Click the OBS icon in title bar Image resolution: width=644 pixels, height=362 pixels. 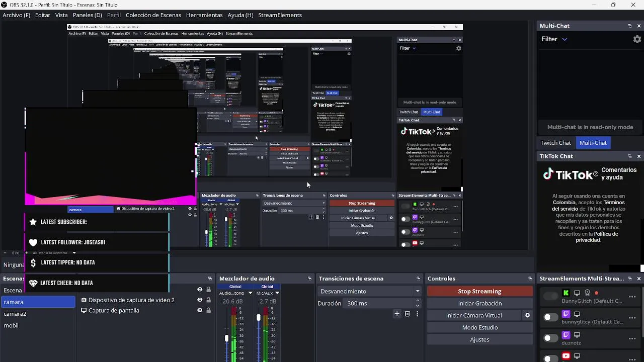click(5, 5)
